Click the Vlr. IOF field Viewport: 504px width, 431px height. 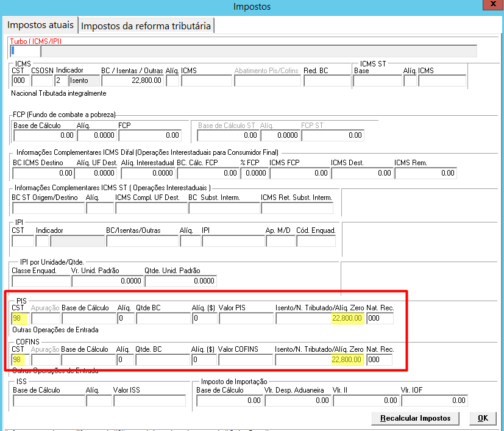[x=435, y=401]
